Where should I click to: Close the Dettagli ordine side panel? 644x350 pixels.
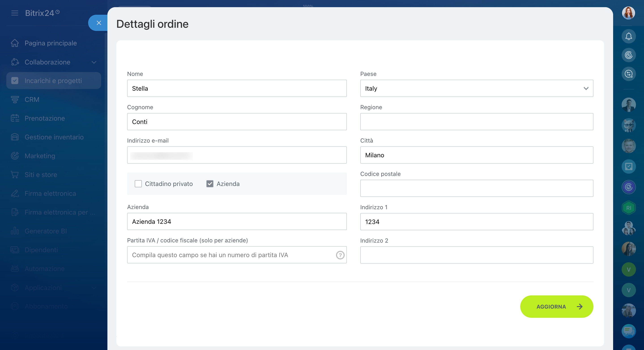click(x=99, y=23)
